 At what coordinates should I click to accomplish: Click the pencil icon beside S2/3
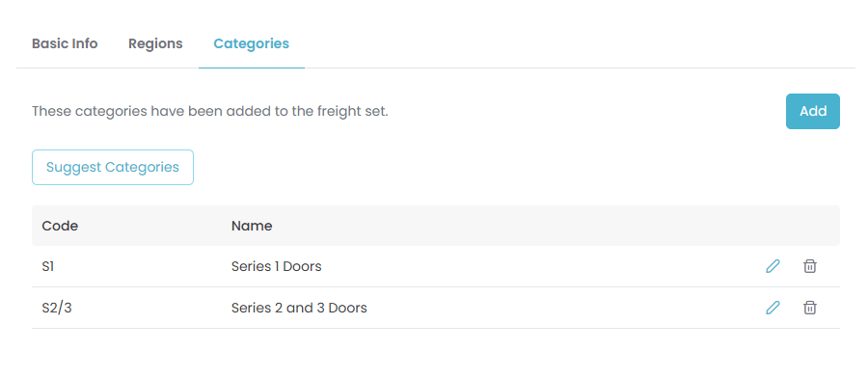tap(773, 308)
